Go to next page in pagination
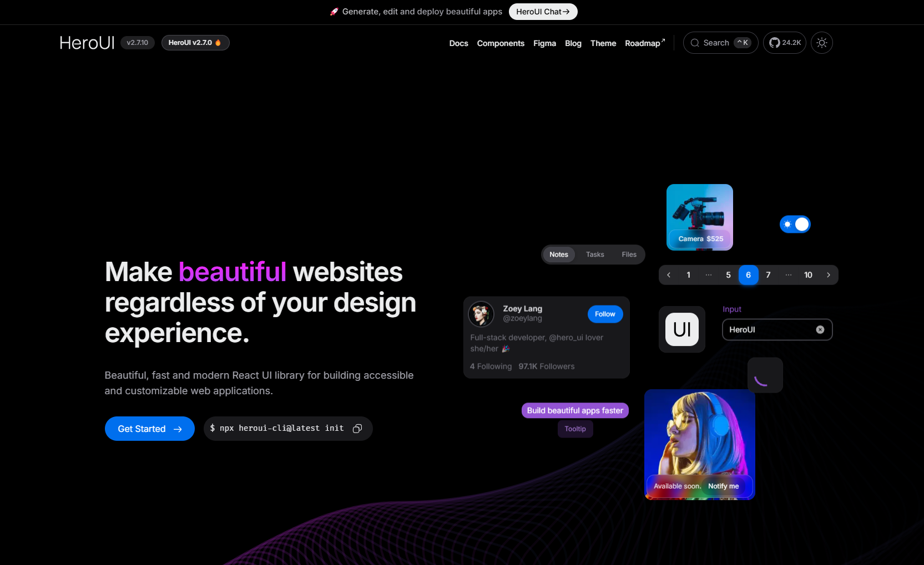 point(828,275)
